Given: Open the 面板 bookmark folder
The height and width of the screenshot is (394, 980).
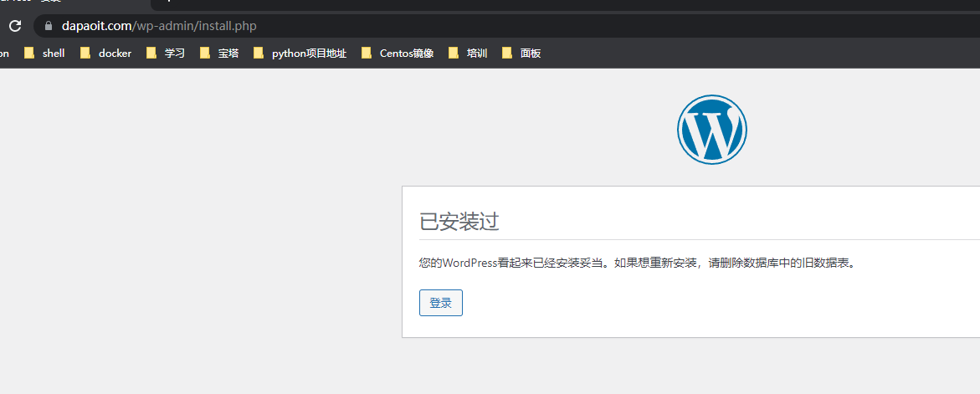Looking at the screenshot, I should click(522, 53).
